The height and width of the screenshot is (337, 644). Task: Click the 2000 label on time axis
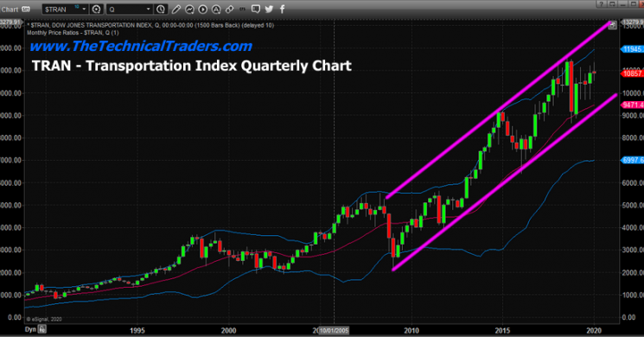[229, 330]
